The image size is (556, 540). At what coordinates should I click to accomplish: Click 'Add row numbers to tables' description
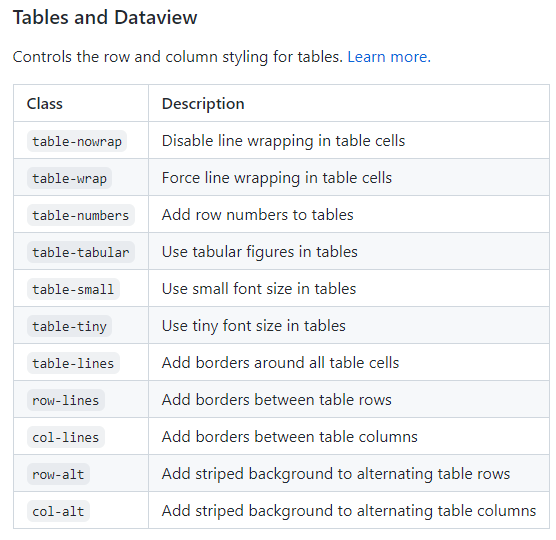click(x=257, y=215)
